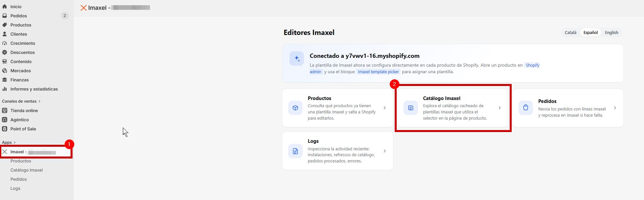This screenshot has width=644, height=200.
Task: Open Tienda online sales channel
Action: (24, 110)
